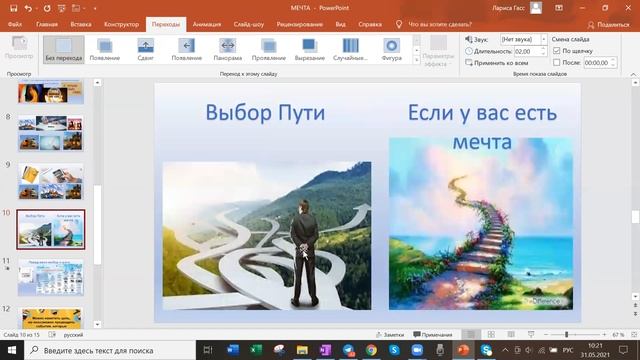Toggle the 'По щелчку' checkbox

(x=556, y=51)
